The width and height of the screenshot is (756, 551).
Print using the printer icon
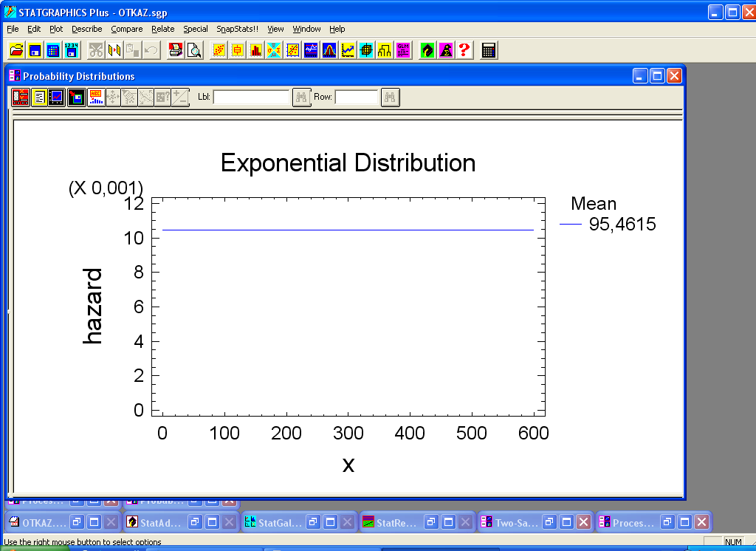(x=176, y=50)
